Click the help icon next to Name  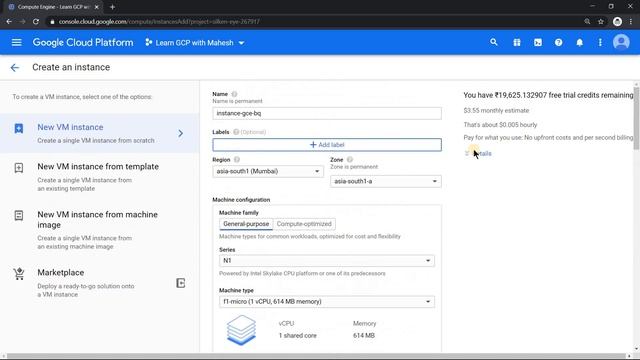[x=234, y=94]
